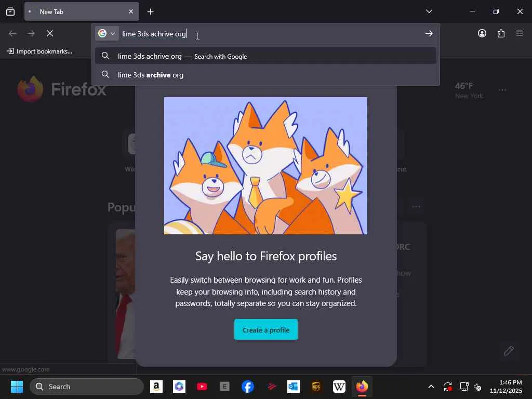Open Wikipedia from the taskbar
The image size is (532, 399).
(339, 387)
